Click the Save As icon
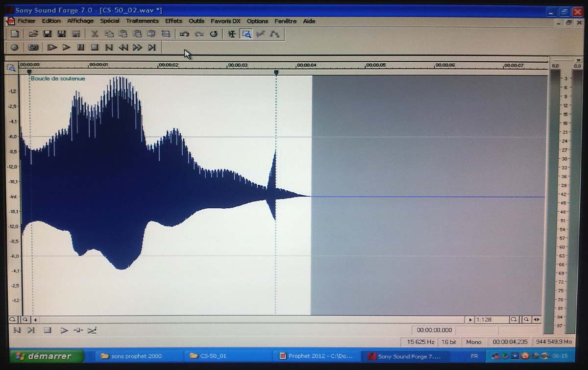 [x=61, y=34]
